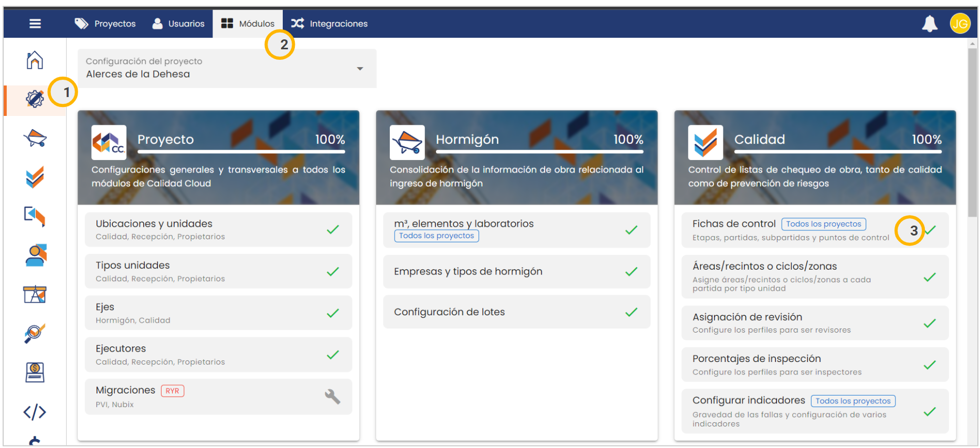The height and width of the screenshot is (448, 980).
Task: Click check mark for Empresas y tipos de hormigón
Action: 631,271
